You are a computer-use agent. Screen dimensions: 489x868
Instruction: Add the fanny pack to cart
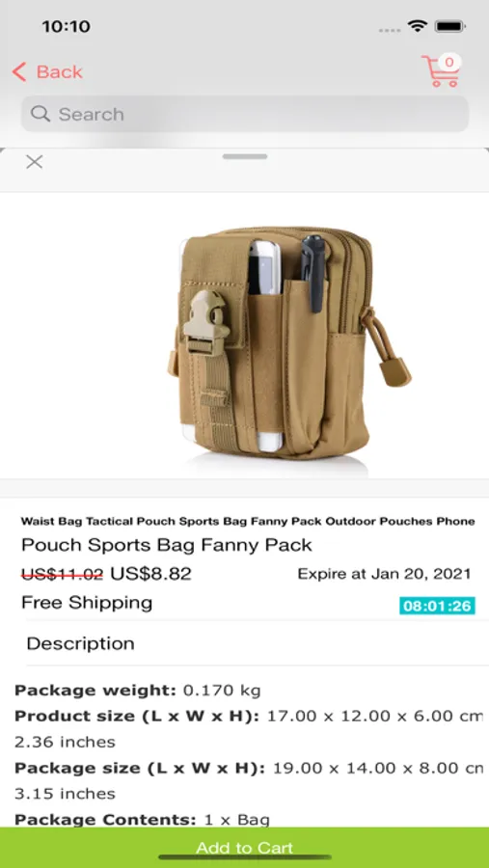coord(244,848)
